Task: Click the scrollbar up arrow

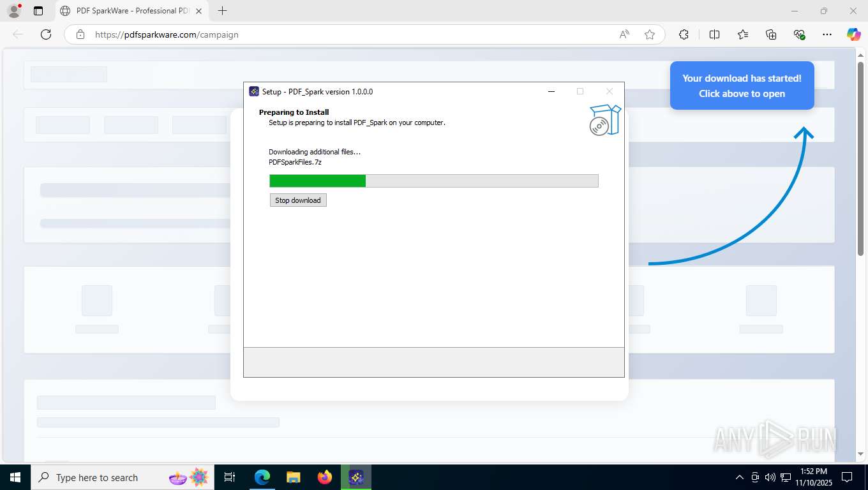Action: coord(860,55)
